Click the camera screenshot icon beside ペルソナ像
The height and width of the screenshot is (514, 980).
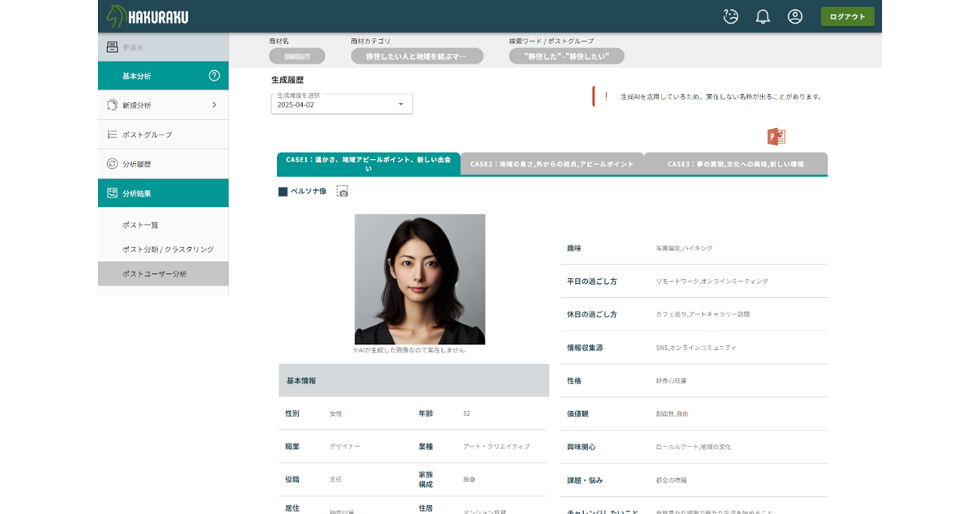pos(342,191)
